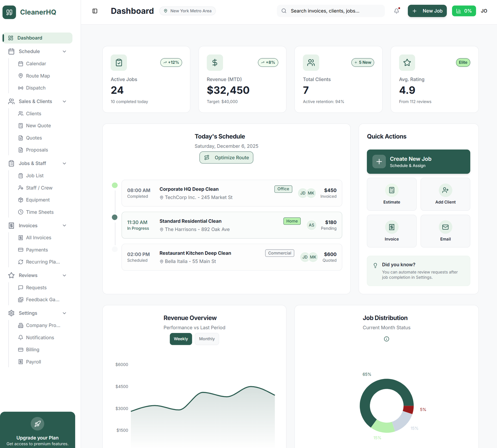
Task: Toggle the sidebar collapse control
Action: coord(95,11)
